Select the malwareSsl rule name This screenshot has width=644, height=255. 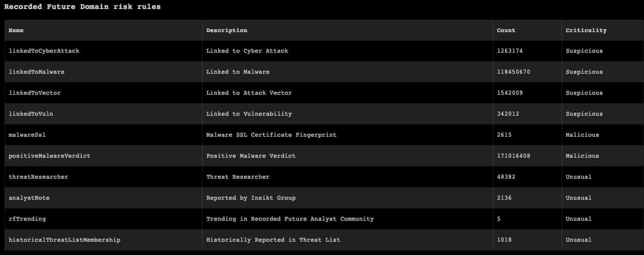[27, 135]
